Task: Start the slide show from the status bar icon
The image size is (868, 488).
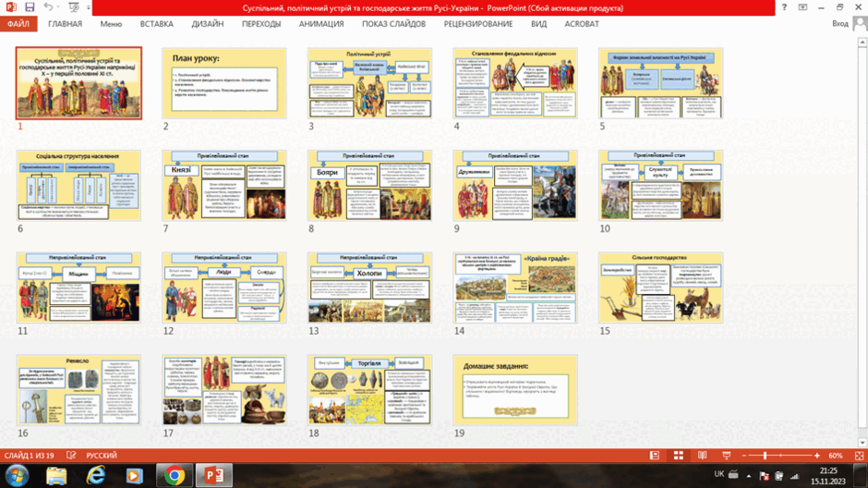Action: click(x=727, y=456)
